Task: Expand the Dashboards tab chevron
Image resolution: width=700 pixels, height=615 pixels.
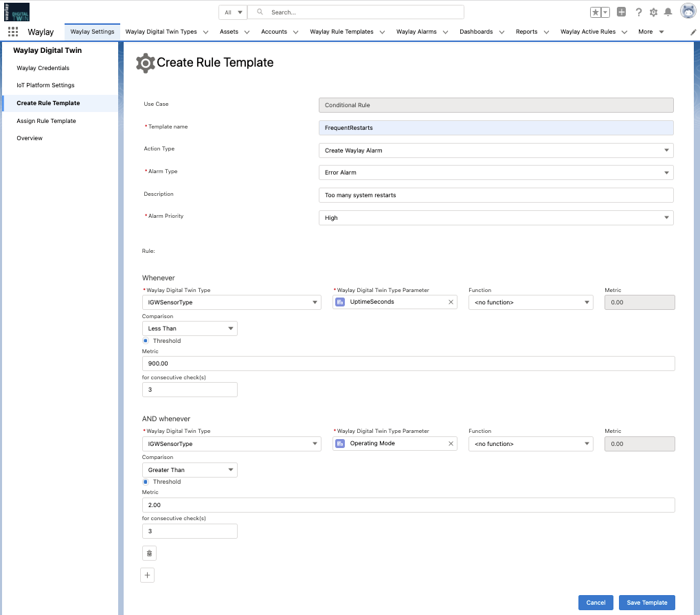Action: (x=501, y=32)
